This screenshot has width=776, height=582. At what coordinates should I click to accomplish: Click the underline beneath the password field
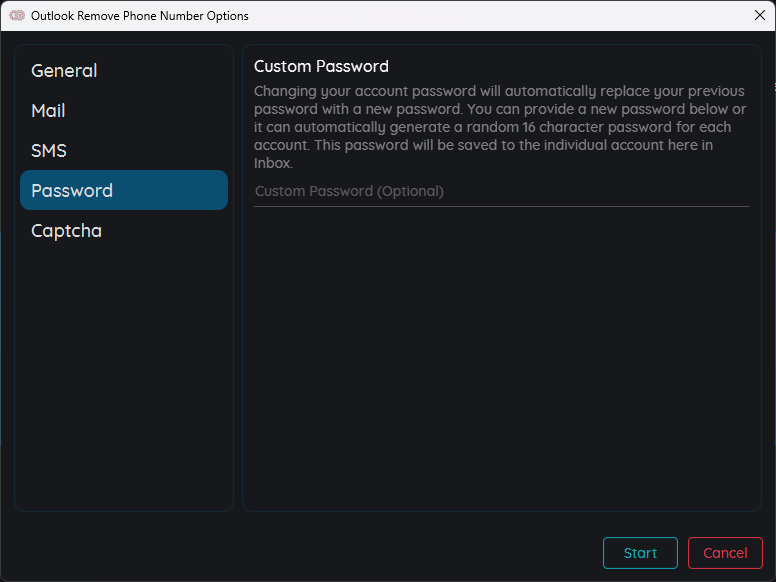coord(502,206)
